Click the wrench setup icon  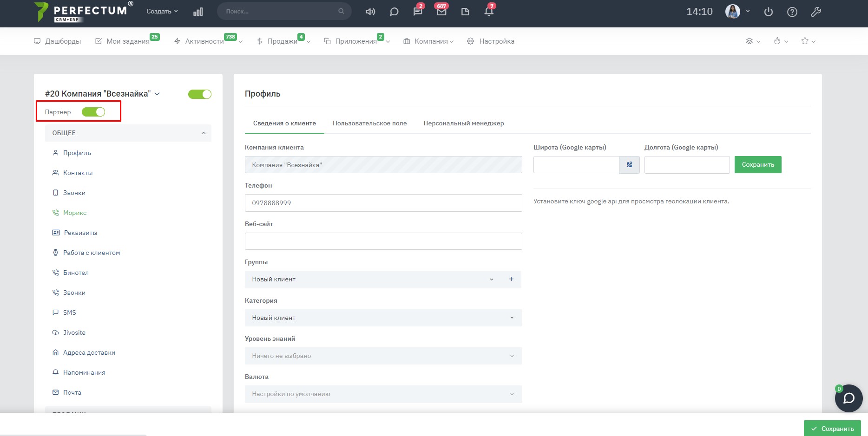tap(815, 12)
